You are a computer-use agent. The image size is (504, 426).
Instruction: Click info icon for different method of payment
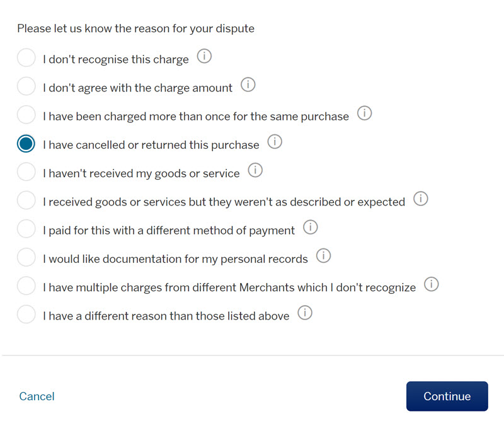(310, 227)
